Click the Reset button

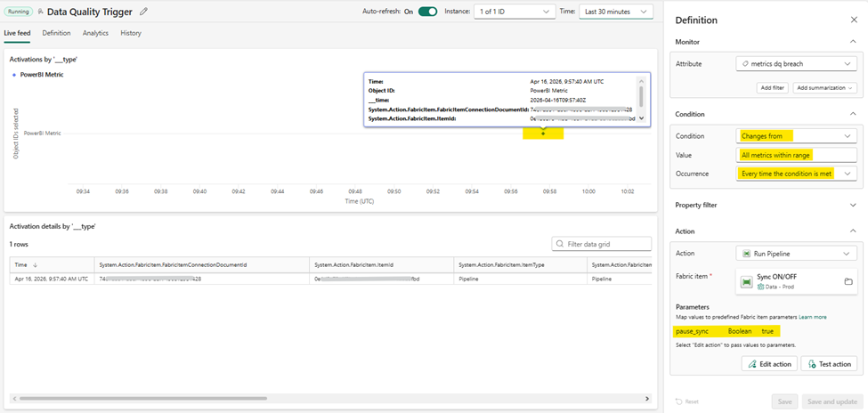tap(687, 401)
